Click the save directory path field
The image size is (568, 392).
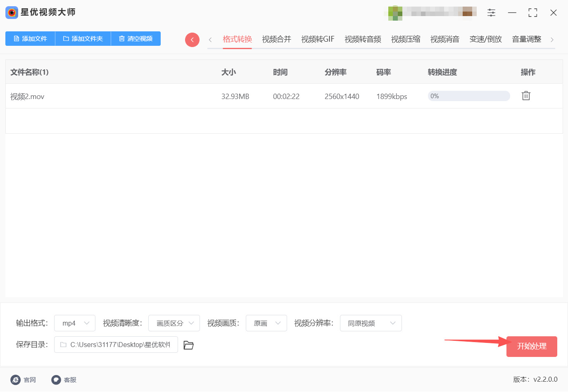pyautogui.click(x=116, y=345)
